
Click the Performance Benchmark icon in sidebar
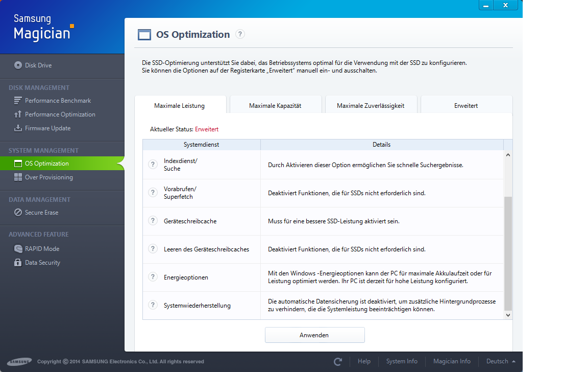18,101
